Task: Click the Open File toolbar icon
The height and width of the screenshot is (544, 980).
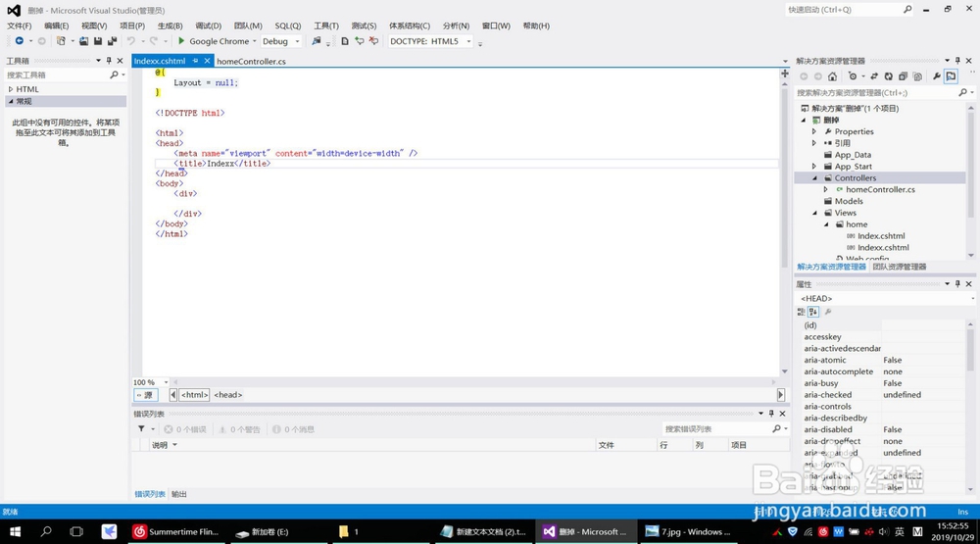Action: [x=83, y=41]
